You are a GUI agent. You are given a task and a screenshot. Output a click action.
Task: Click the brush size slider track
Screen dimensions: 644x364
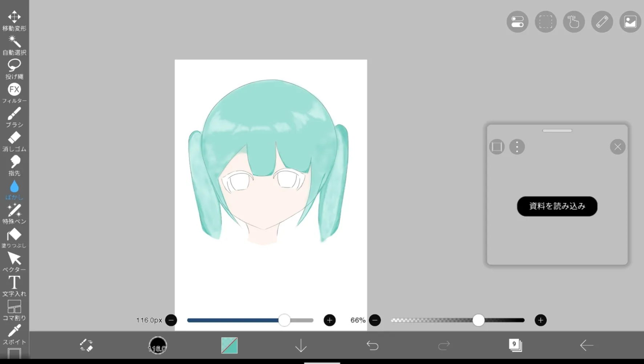[250, 320]
